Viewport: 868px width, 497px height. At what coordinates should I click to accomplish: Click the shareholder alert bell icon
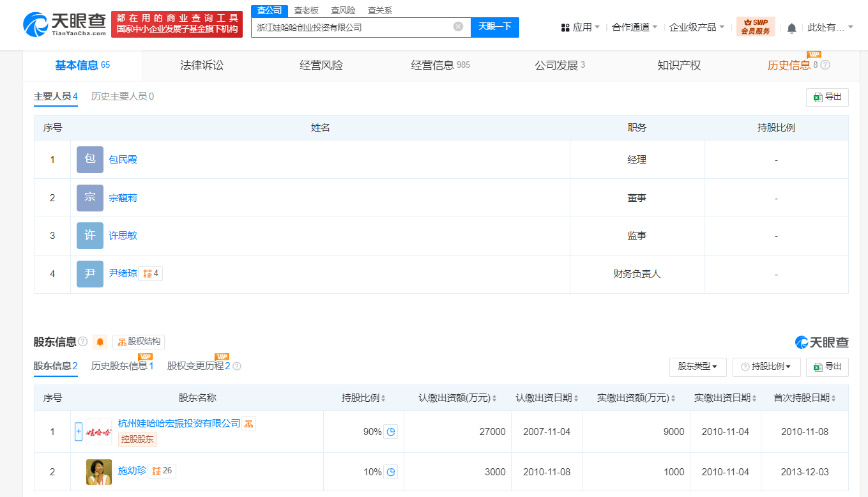[100, 342]
